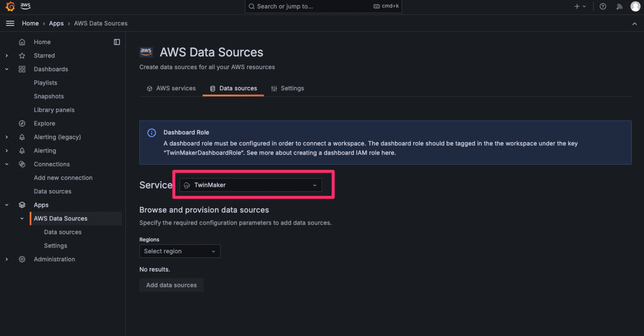Click the Home breadcrumb link

coord(30,23)
